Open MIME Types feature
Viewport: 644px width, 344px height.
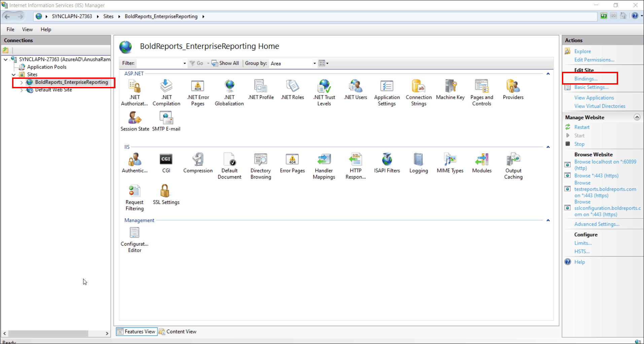[450, 163]
